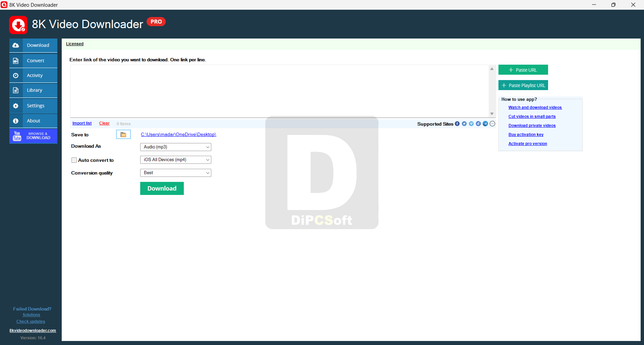Open the Solutions link for failed downloads

(x=31, y=315)
